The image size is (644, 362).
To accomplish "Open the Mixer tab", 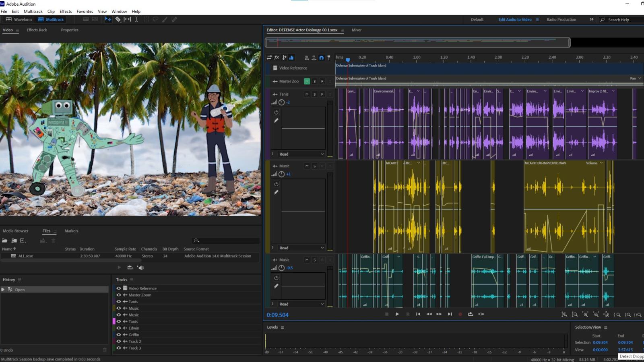I will [x=357, y=30].
